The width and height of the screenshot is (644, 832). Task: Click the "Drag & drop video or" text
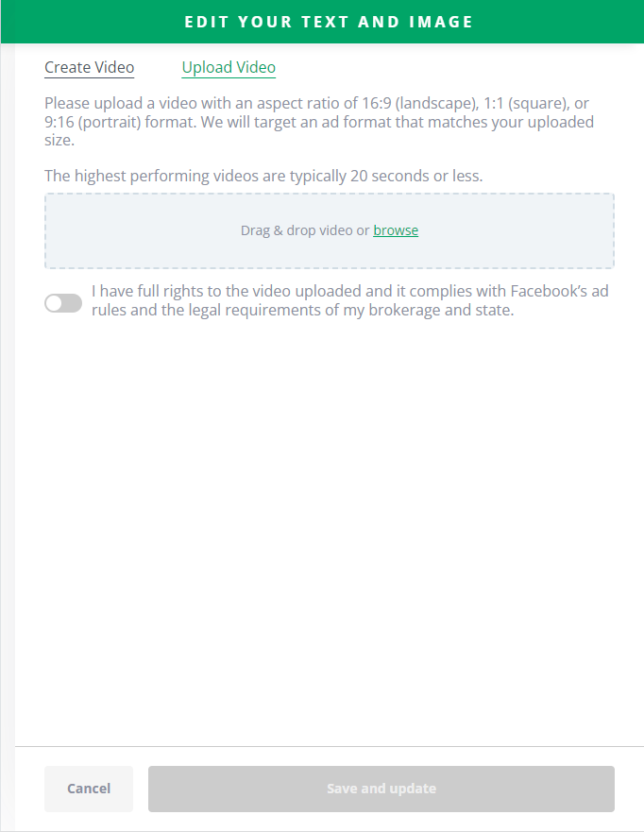click(304, 230)
